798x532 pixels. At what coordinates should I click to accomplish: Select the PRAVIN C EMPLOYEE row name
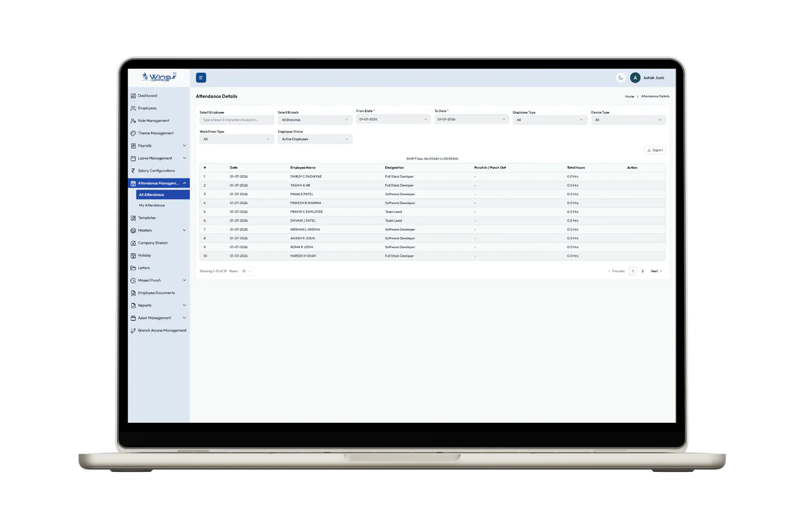coord(306,211)
